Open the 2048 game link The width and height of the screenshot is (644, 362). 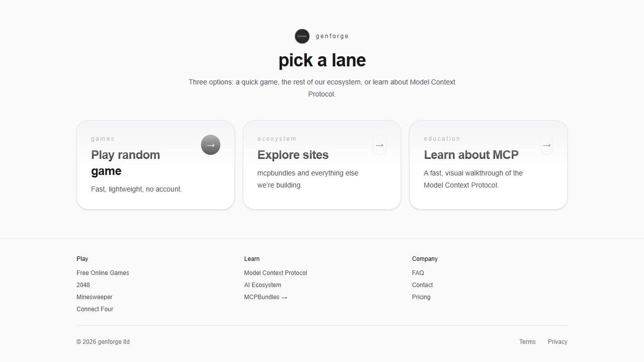83,285
